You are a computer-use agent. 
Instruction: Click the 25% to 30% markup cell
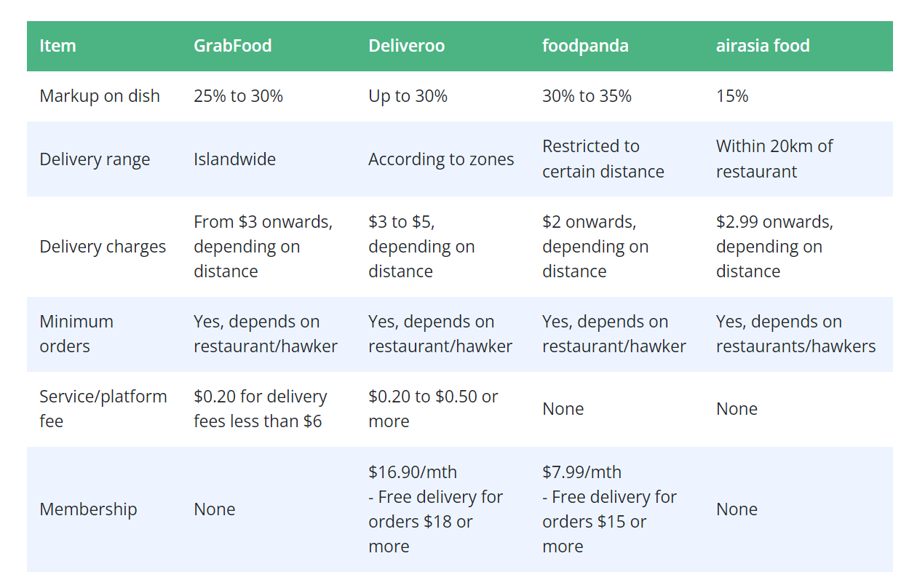click(x=238, y=96)
